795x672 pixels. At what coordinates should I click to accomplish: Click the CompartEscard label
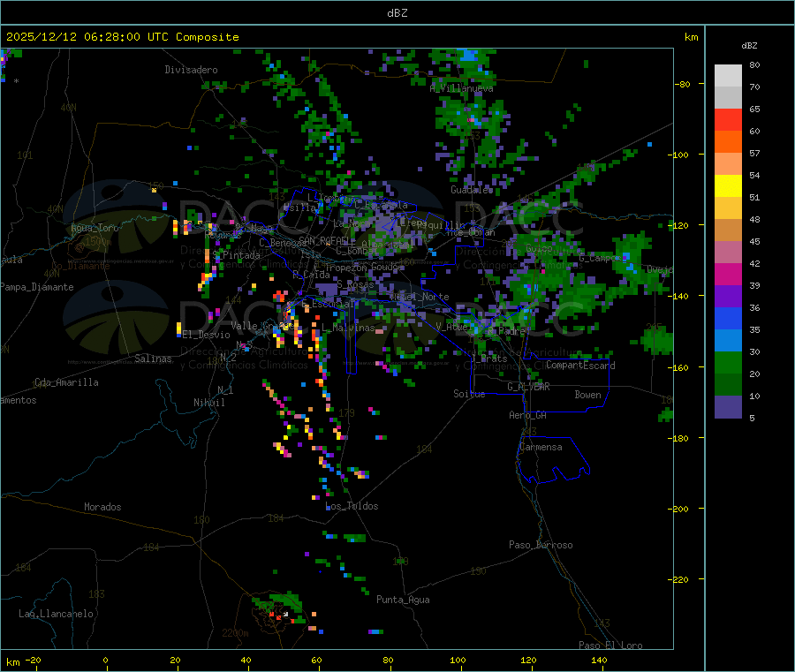[x=580, y=365]
